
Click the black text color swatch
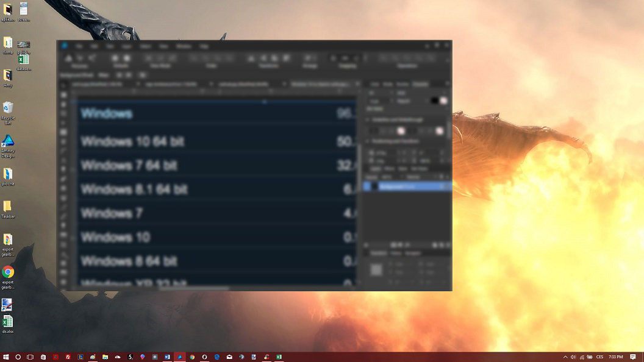point(435,101)
